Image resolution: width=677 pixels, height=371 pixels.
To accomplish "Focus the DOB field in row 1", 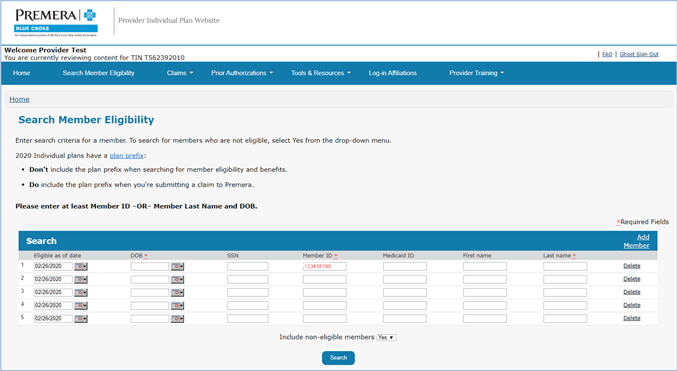I will pyautogui.click(x=150, y=266).
